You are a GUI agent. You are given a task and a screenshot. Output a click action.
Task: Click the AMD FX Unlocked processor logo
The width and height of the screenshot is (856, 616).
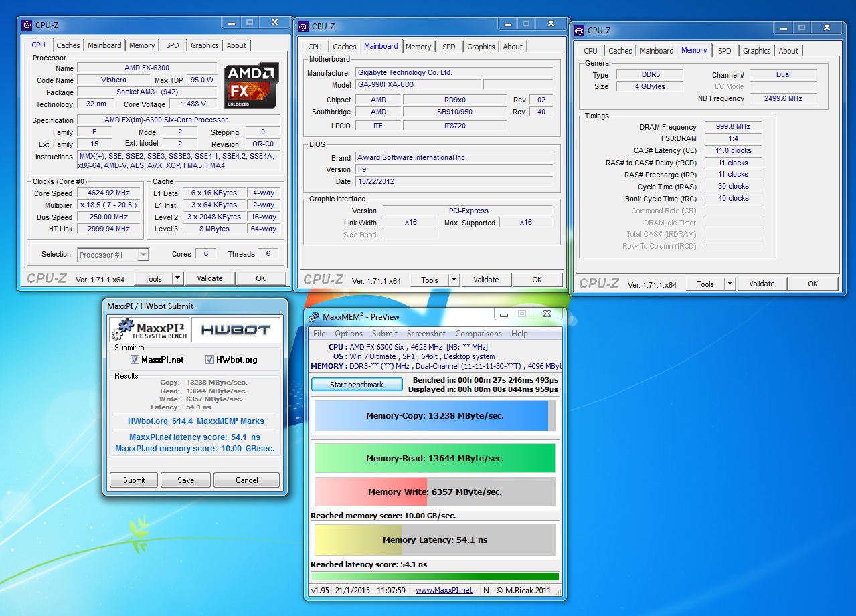tap(252, 86)
